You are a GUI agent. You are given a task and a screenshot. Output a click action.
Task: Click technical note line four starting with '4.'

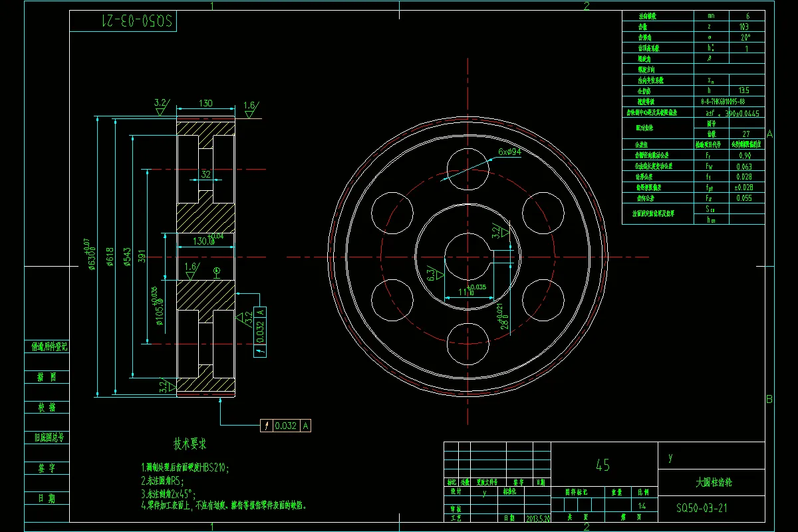tap(223, 505)
